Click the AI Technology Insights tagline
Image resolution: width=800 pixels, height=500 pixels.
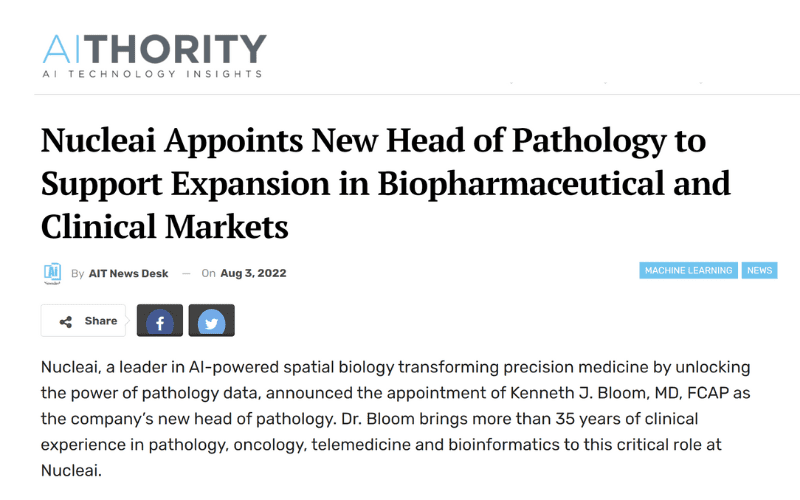[x=152, y=74]
